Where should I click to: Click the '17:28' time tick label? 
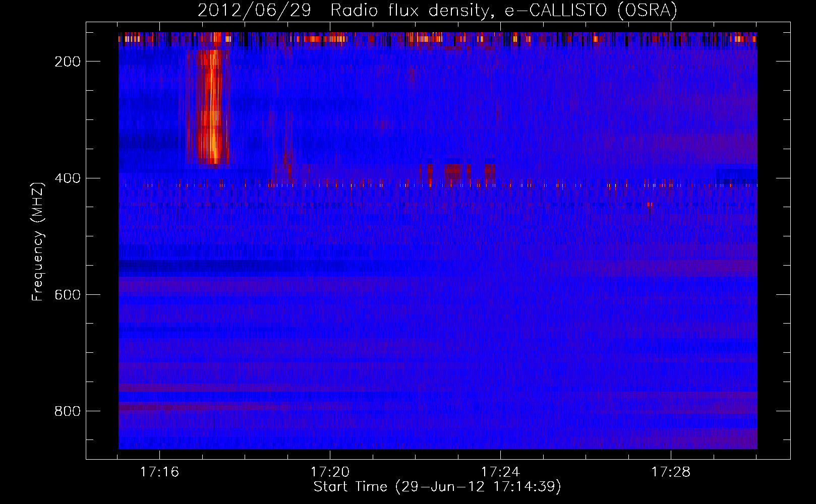click(671, 472)
